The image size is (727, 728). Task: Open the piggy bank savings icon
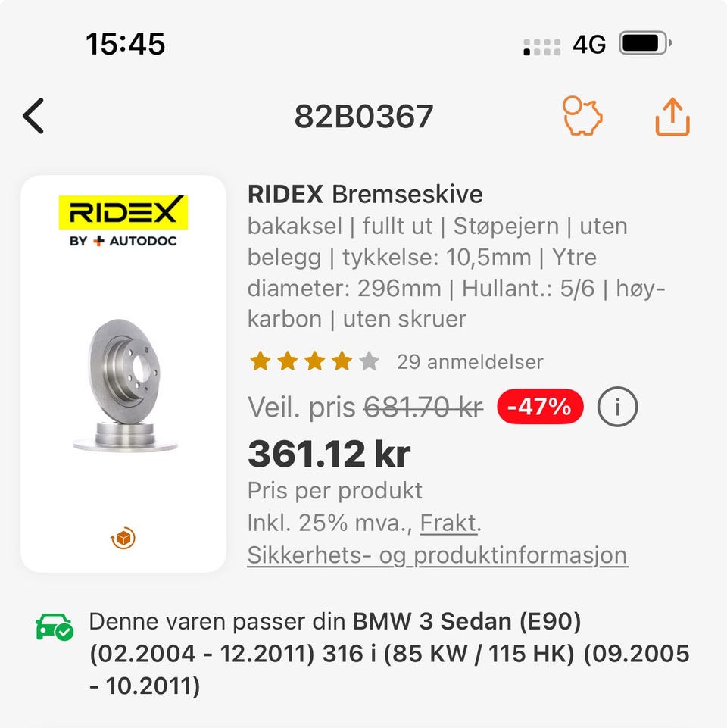pyautogui.click(x=582, y=117)
